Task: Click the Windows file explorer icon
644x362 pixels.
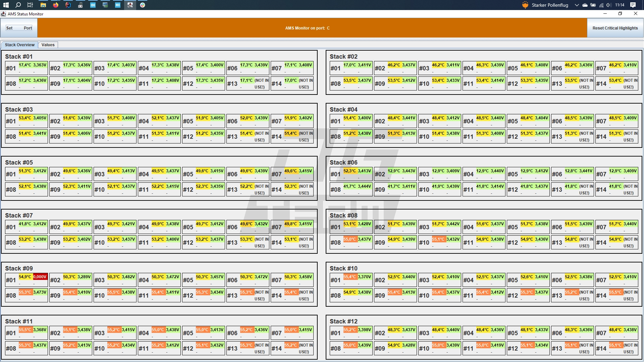Action: (43, 5)
